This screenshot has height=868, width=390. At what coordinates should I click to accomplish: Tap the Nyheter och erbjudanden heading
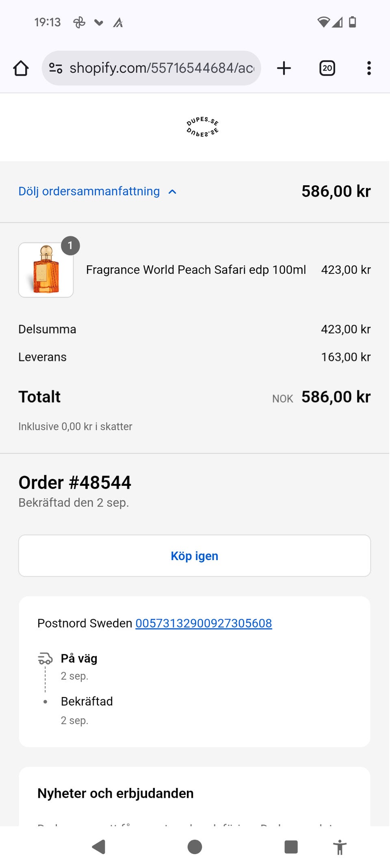pyautogui.click(x=115, y=793)
